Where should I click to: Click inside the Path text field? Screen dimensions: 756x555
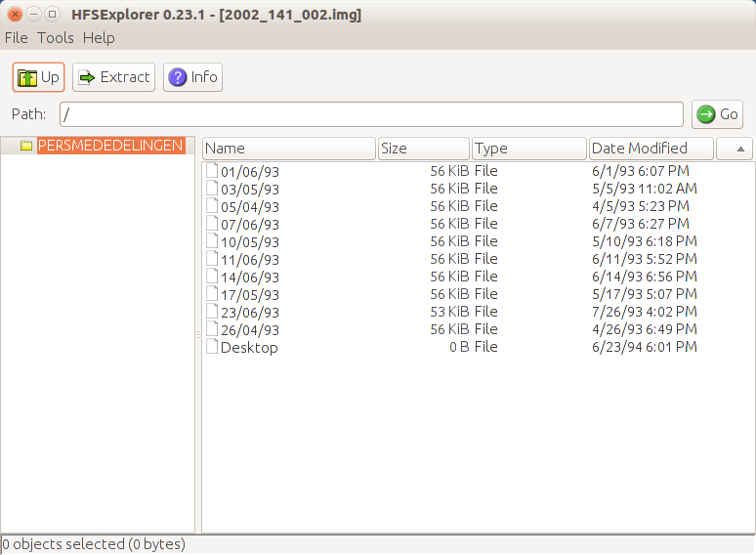pos(371,114)
